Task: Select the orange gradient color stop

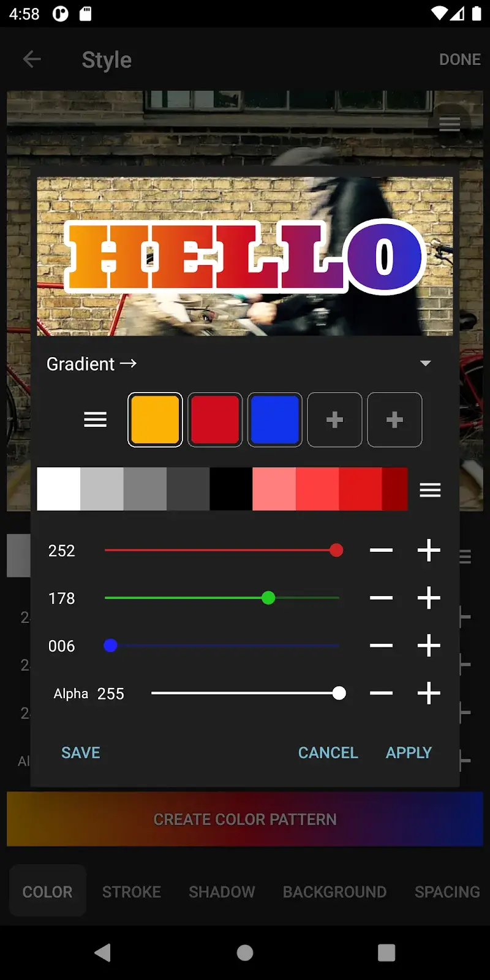Action: tap(155, 420)
